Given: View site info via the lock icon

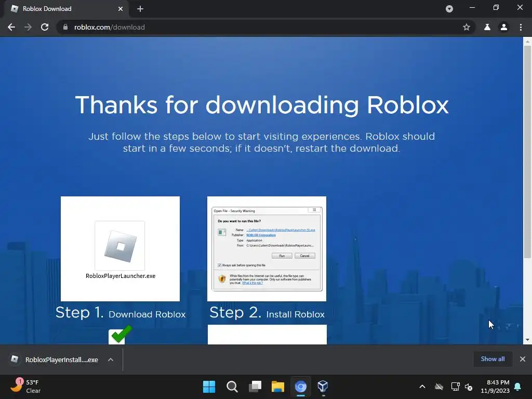Looking at the screenshot, I should tap(65, 27).
